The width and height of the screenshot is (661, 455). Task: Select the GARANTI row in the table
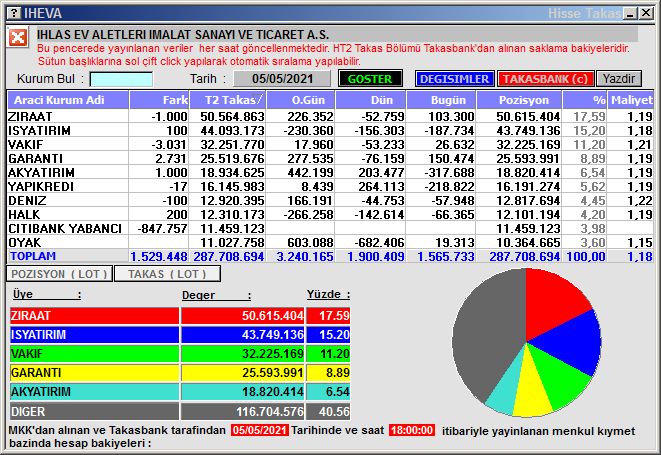[x=330, y=158]
